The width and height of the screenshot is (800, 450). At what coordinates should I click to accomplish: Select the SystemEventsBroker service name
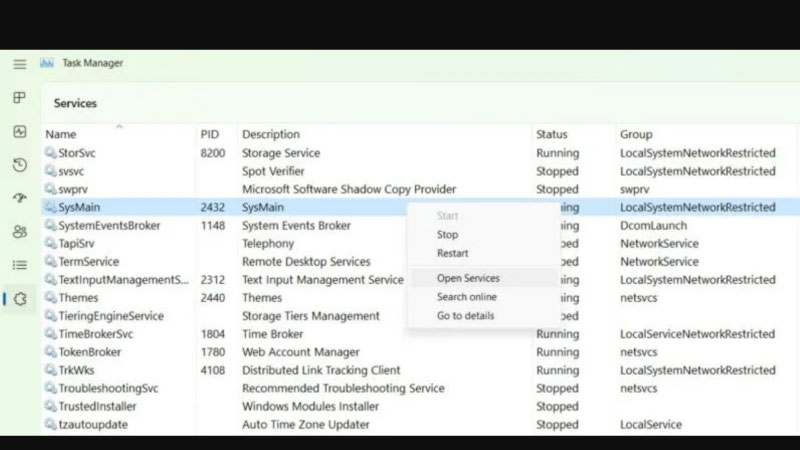[109, 226]
